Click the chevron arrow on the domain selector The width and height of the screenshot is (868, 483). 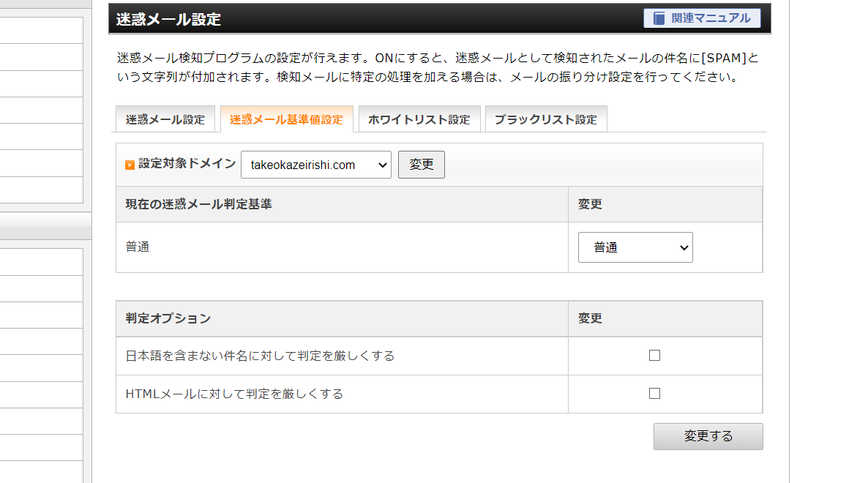tap(382, 165)
